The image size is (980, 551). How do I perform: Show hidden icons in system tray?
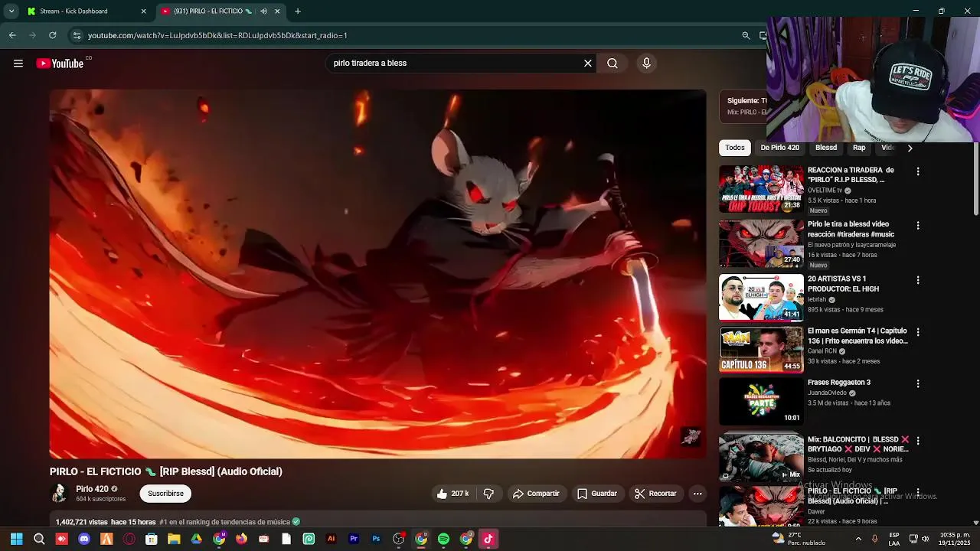[x=858, y=539]
